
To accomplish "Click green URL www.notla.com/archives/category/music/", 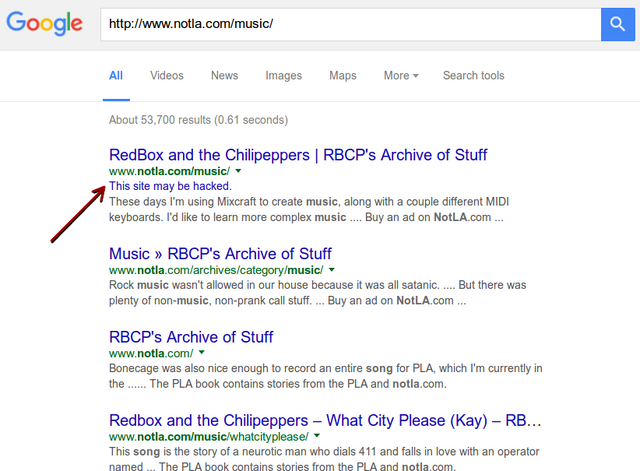I will 216,270.
